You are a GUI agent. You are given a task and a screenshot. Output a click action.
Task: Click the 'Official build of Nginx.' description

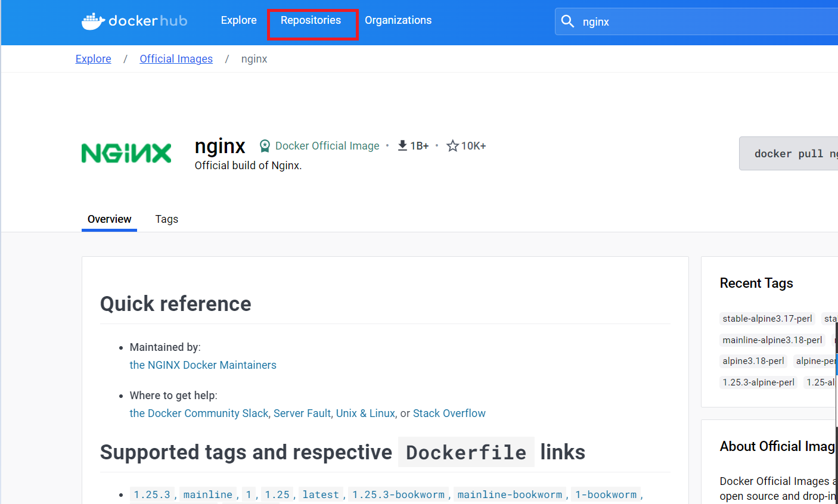(249, 166)
